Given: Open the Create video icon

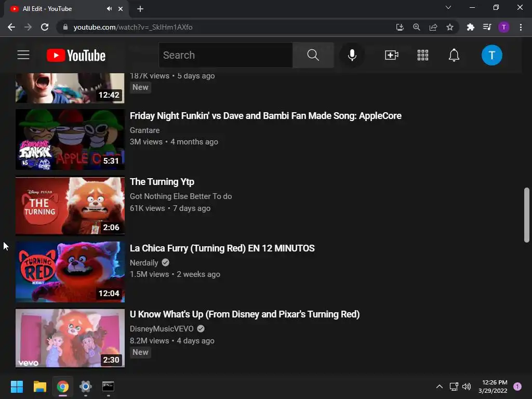Looking at the screenshot, I should (x=392, y=55).
